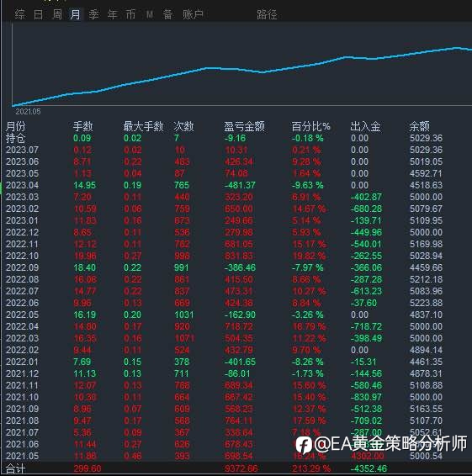Select the 币 tab
The width and height of the screenshot is (472, 476).
(x=130, y=14)
